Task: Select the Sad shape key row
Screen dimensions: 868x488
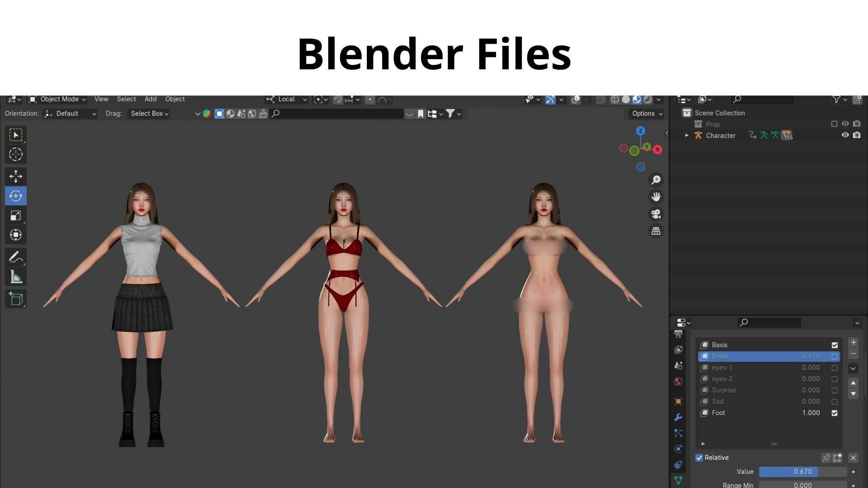Action: [769, 402]
